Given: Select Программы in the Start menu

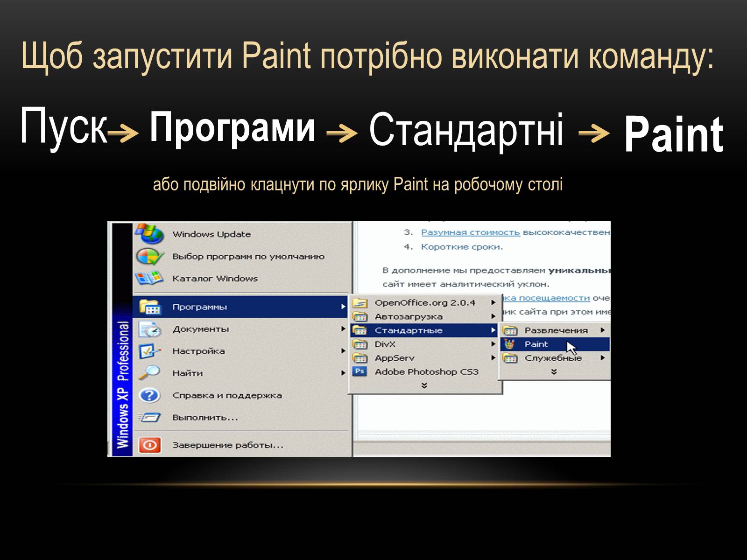Looking at the screenshot, I should tap(241, 307).
